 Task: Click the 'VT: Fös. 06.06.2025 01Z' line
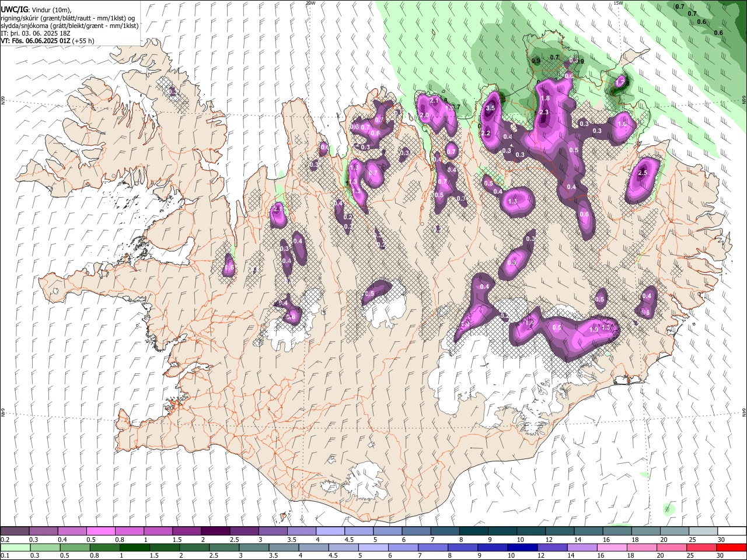click(36, 41)
